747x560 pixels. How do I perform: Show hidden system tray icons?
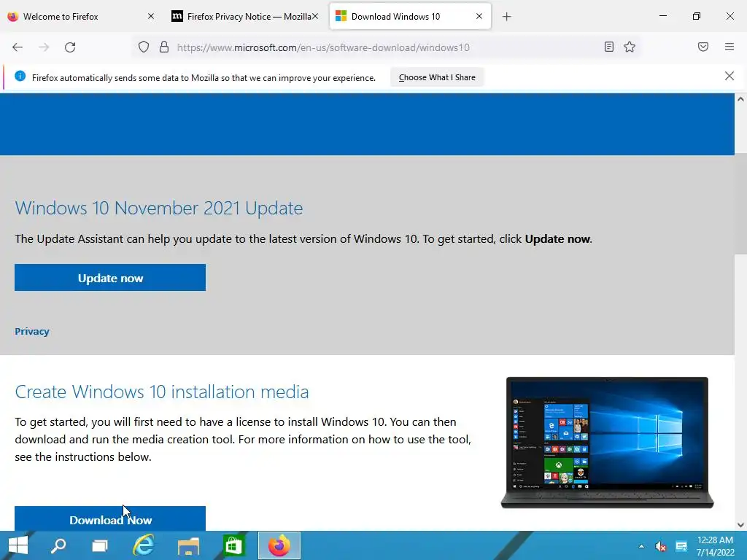tap(641, 546)
